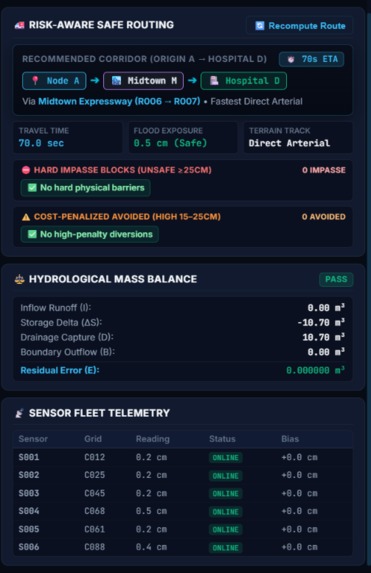Click the 70s ETA badge
The width and height of the screenshot is (371, 573).
[x=311, y=59]
